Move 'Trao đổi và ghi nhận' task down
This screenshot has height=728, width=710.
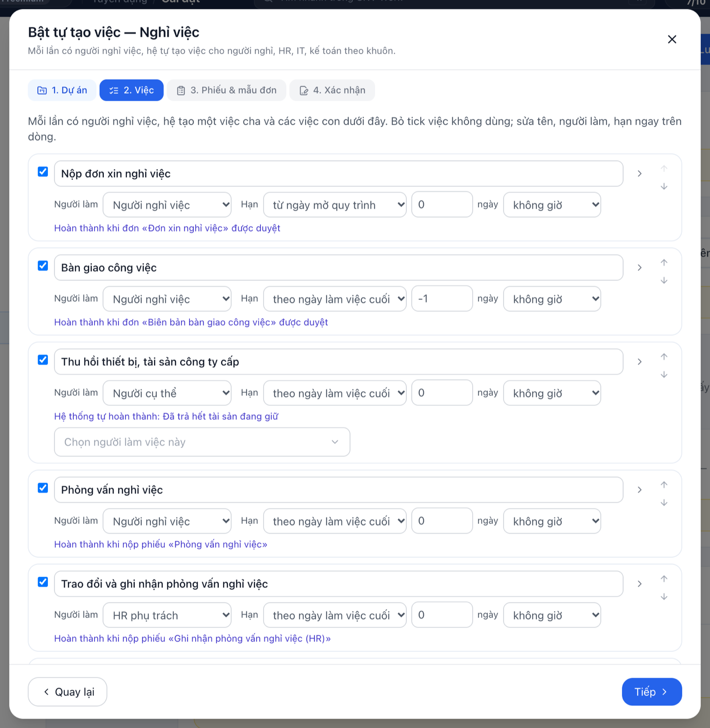click(664, 597)
